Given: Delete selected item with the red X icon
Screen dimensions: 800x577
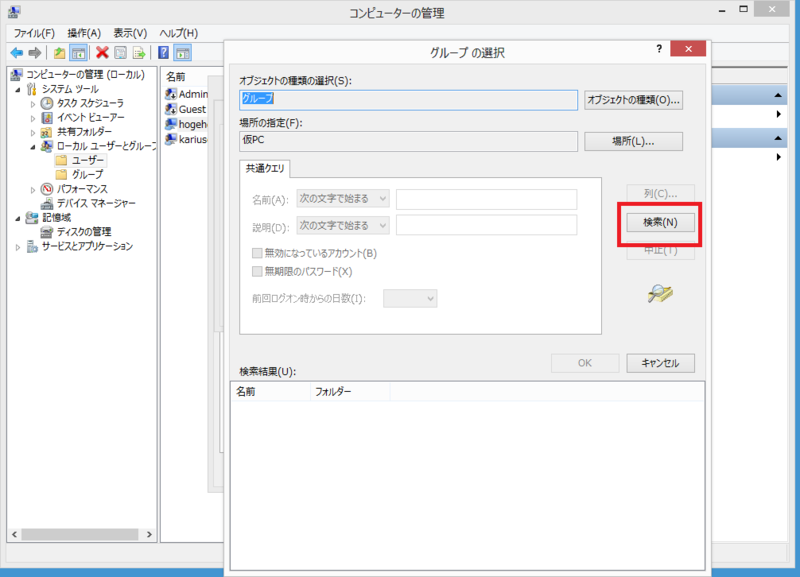Looking at the screenshot, I should point(100,52).
